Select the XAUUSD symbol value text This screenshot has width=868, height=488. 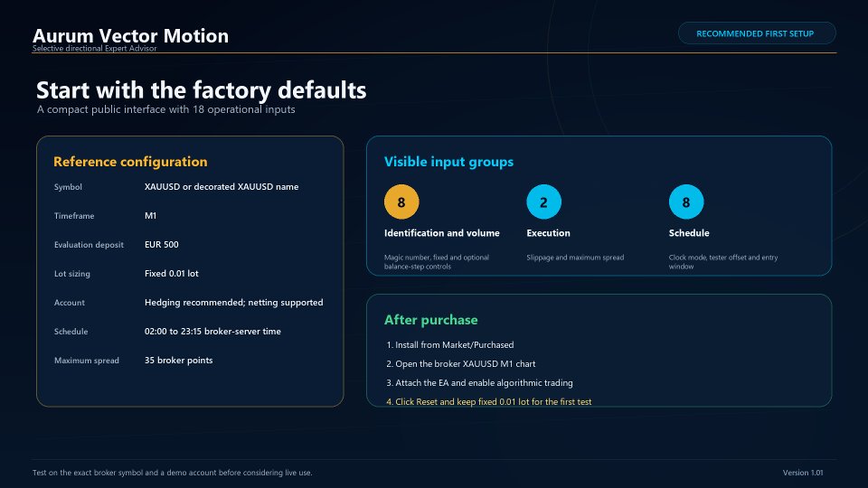[x=222, y=187]
